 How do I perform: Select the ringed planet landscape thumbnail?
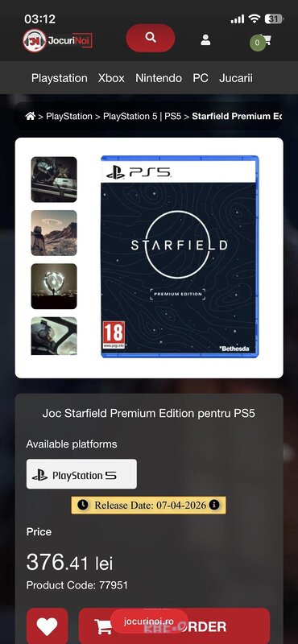(54, 233)
